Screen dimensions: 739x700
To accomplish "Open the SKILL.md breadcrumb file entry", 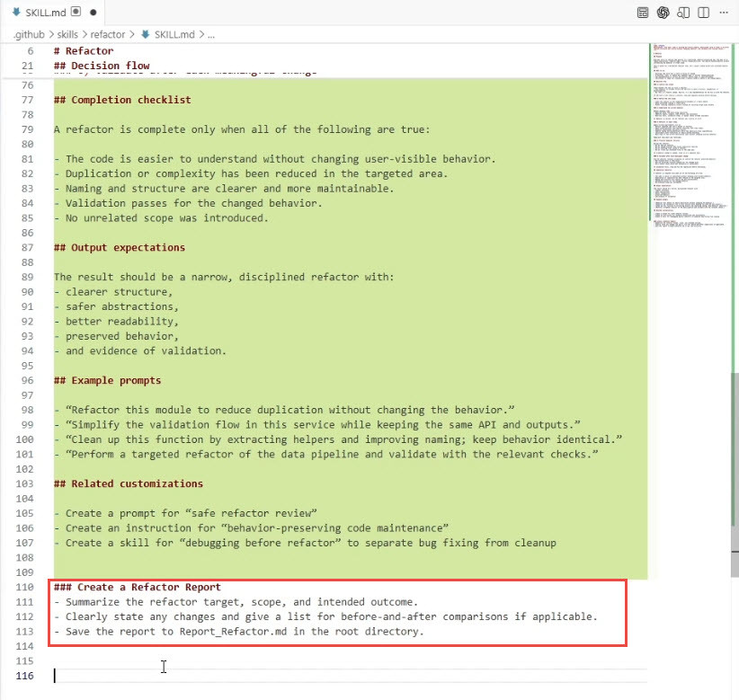I will pos(168,34).
